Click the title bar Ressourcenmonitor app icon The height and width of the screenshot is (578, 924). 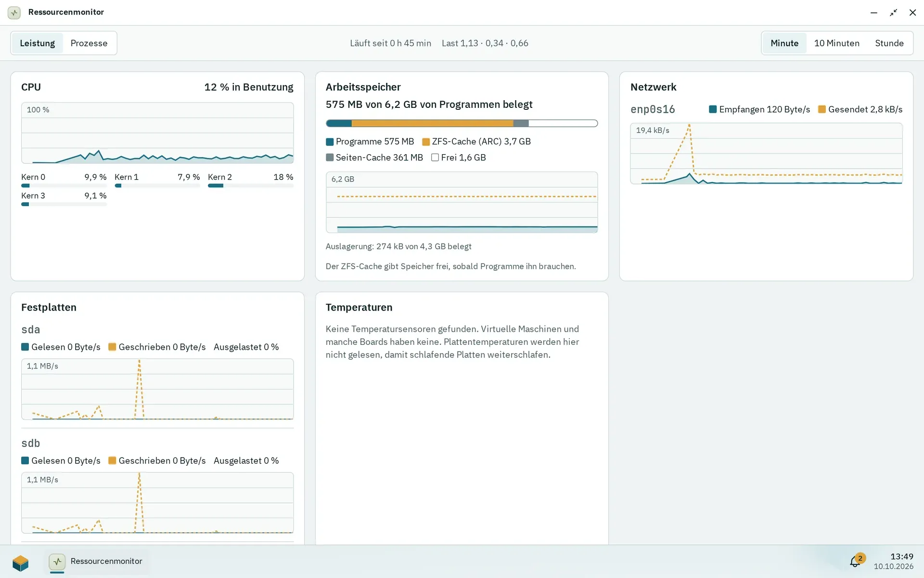click(x=14, y=13)
